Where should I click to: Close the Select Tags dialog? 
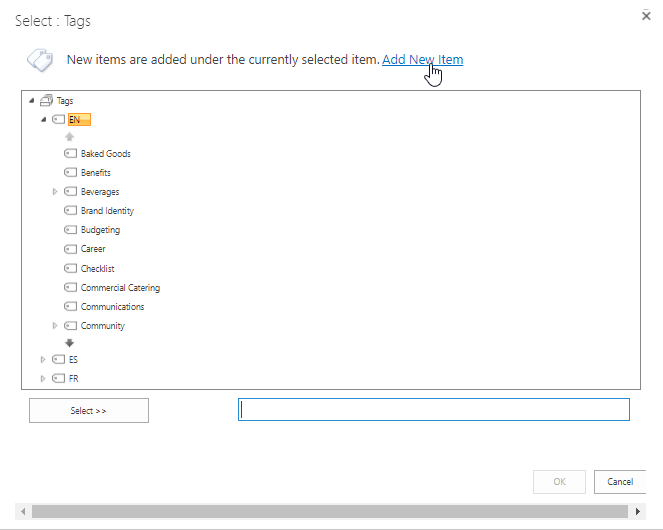(x=646, y=16)
